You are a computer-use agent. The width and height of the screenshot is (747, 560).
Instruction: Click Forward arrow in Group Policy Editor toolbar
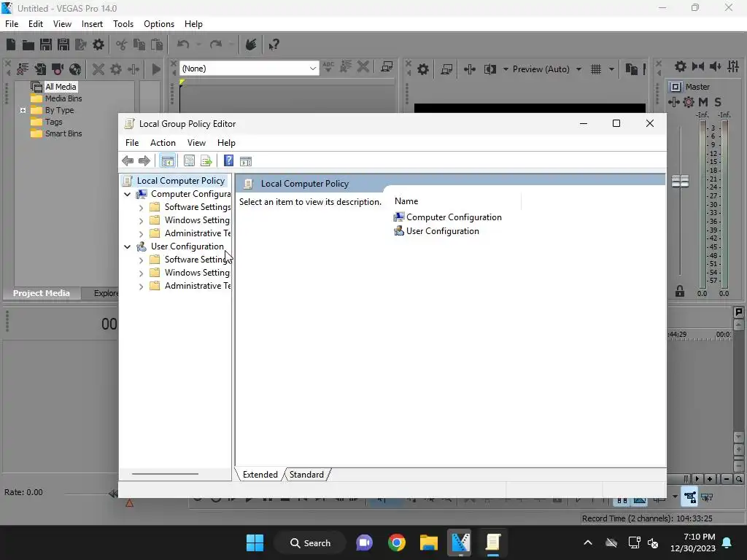tap(144, 161)
